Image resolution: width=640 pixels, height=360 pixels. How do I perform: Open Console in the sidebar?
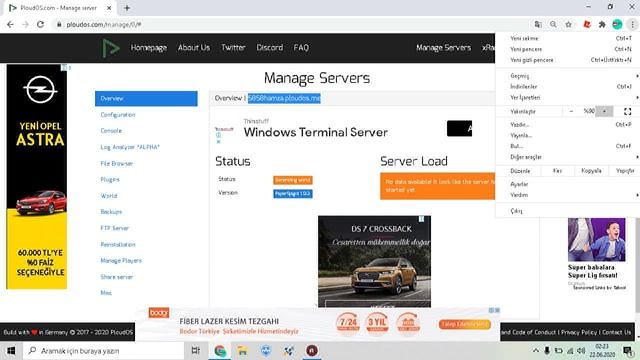click(x=111, y=131)
